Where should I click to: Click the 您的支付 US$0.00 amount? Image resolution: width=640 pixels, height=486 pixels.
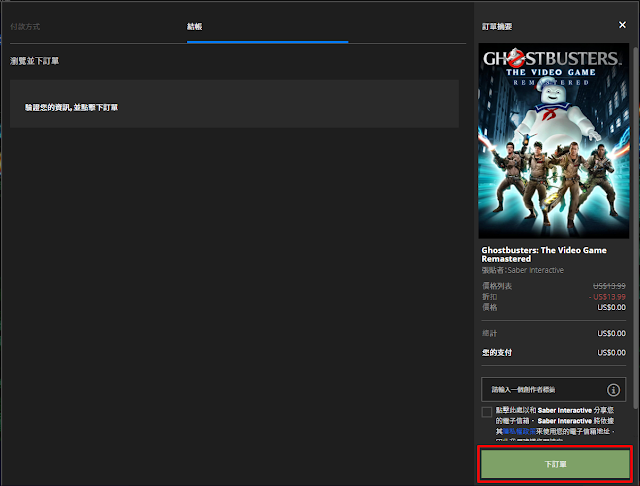click(611, 353)
